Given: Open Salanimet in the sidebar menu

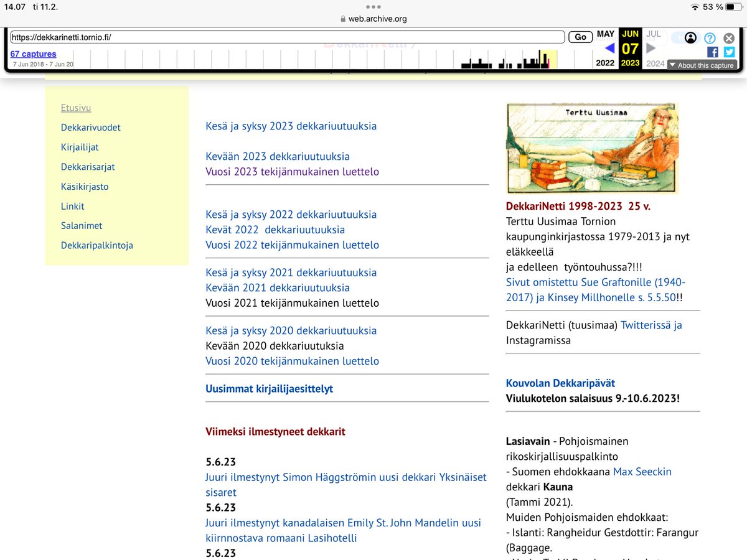Looking at the screenshot, I should click(82, 226).
